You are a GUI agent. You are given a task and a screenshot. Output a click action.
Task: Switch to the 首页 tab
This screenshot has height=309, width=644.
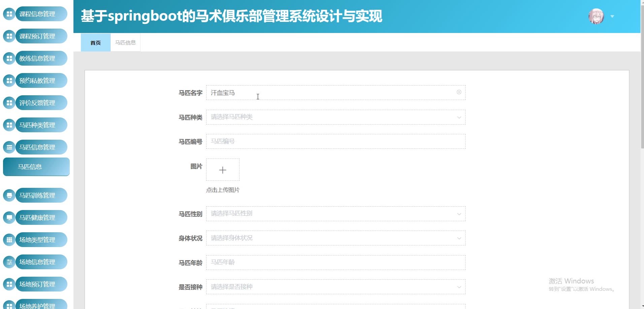96,42
